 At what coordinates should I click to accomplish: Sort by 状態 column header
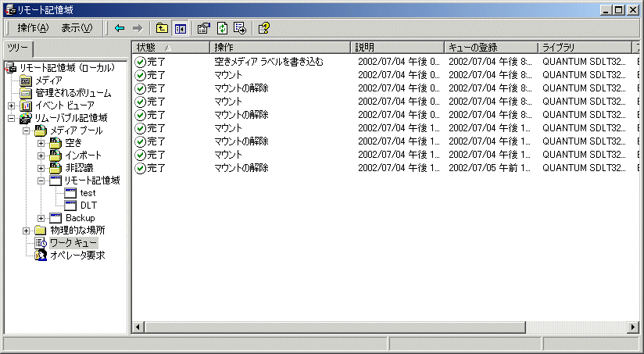(x=171, y=48)
